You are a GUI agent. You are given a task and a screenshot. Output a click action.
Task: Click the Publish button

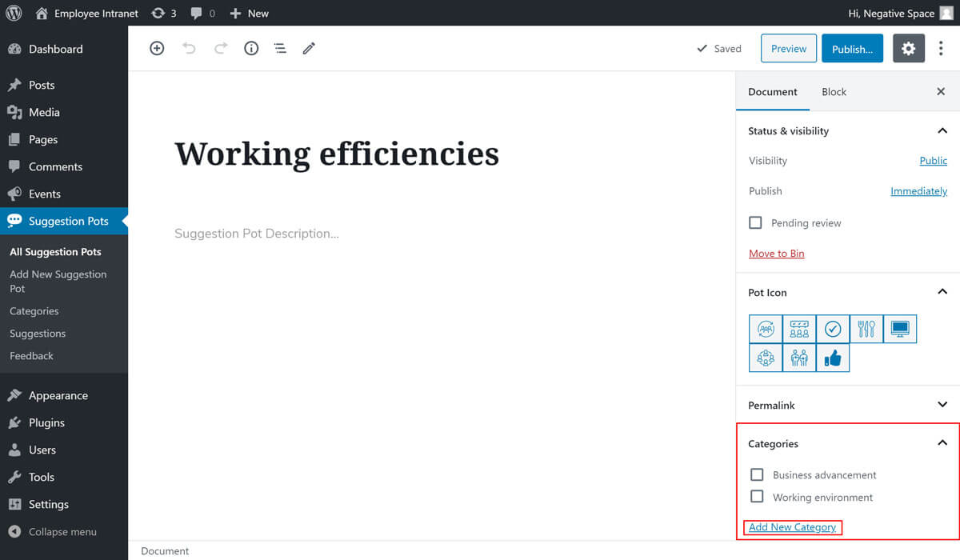(x=852, y=49)
